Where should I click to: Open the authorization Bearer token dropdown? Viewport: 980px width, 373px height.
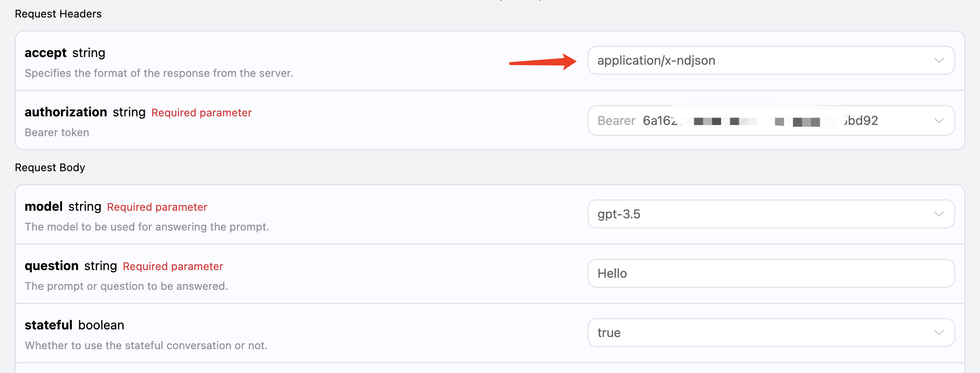771,120
